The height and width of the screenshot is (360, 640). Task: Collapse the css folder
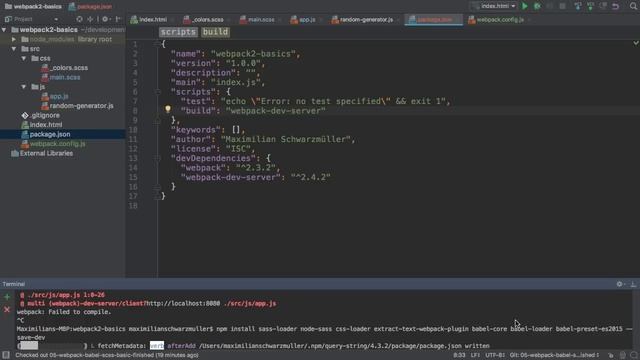pos(24,58)
